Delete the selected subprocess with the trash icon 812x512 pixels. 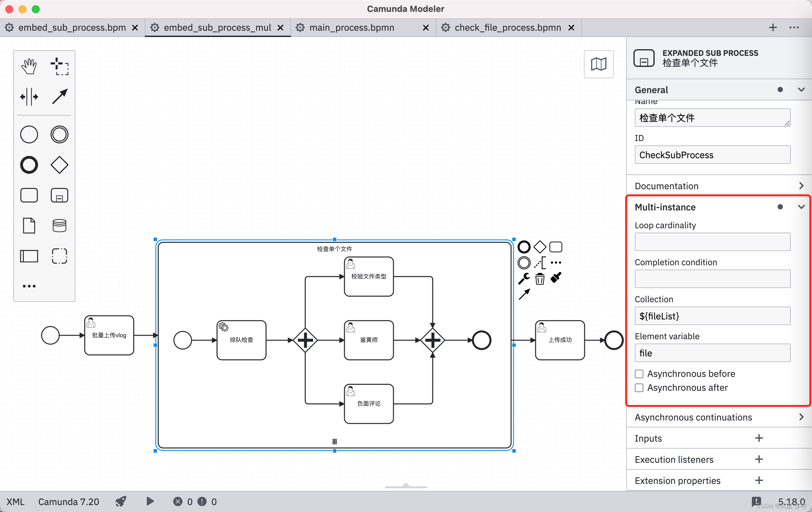(540, 278)
